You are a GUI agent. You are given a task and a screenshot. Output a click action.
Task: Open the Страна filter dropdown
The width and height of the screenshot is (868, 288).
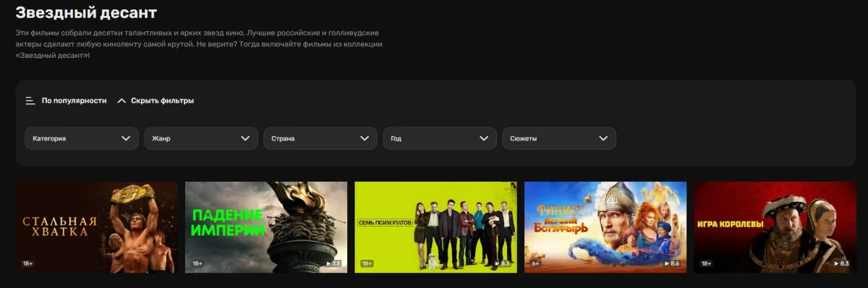click(x=320, y=138)
